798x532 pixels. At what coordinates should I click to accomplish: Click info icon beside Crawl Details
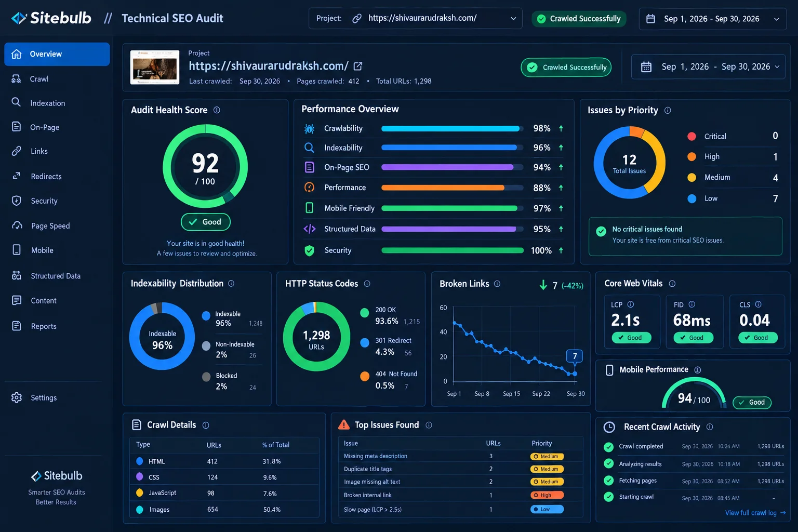click(x=206, y=425)
